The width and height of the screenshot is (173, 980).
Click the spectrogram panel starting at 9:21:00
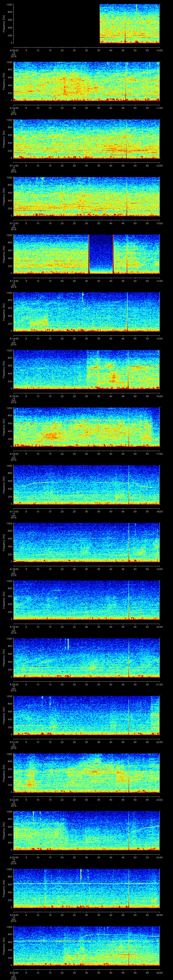coord(87,716)
